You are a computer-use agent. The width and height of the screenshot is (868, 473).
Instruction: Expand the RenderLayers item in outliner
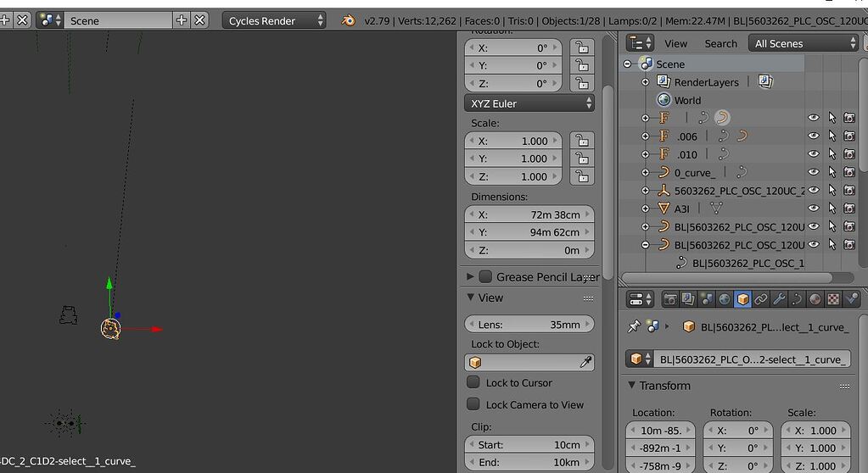click(x=645, y=82)
